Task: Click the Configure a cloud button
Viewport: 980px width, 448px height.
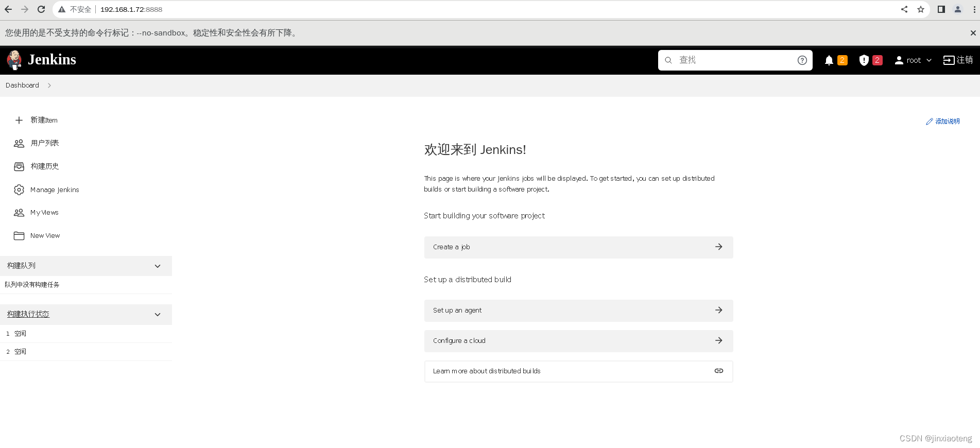Action: [578, 341]
